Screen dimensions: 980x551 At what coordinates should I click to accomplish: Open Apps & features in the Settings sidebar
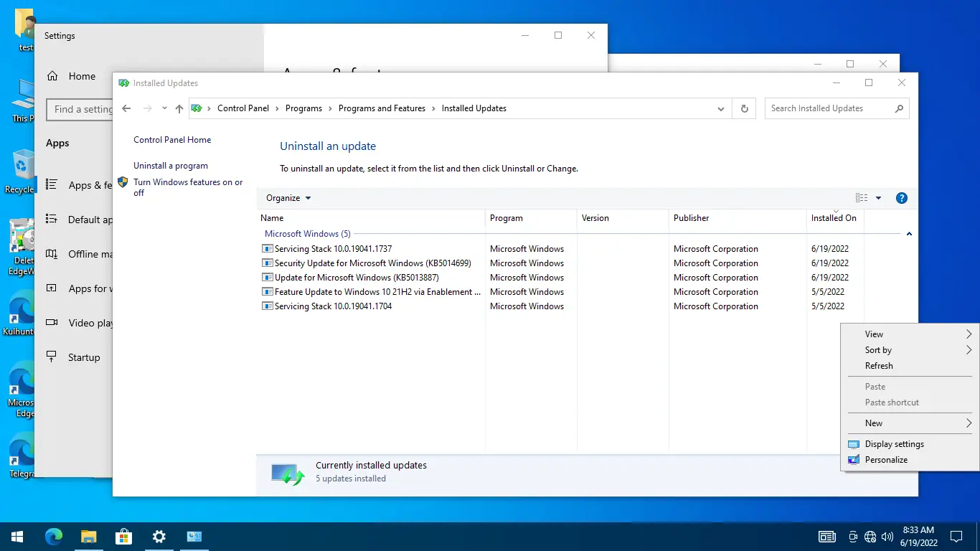pos(86,184)
